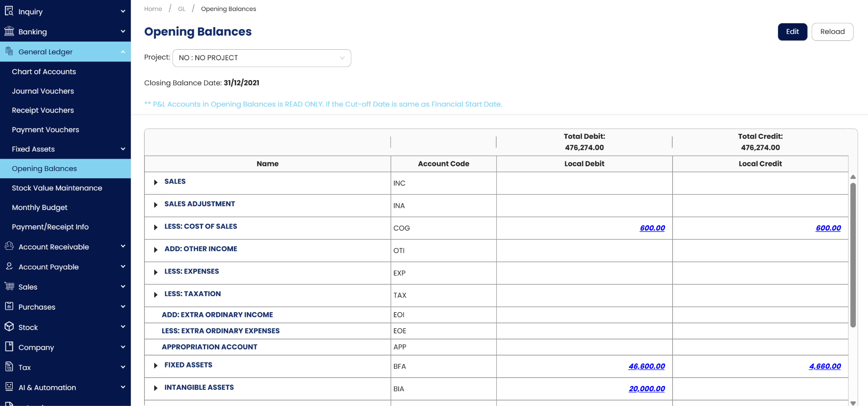Expand the SALES account row
The image size is (868, 406).
coord(156,182)
